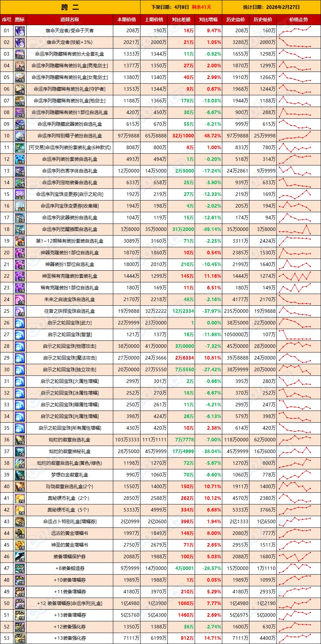The height and width of the screenshot is (644, 321).
Task: Click the 道具名称 column header
Action: point(70,19)
